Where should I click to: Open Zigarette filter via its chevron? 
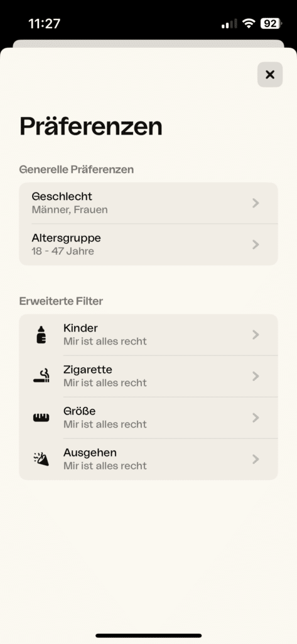[256, 376]
